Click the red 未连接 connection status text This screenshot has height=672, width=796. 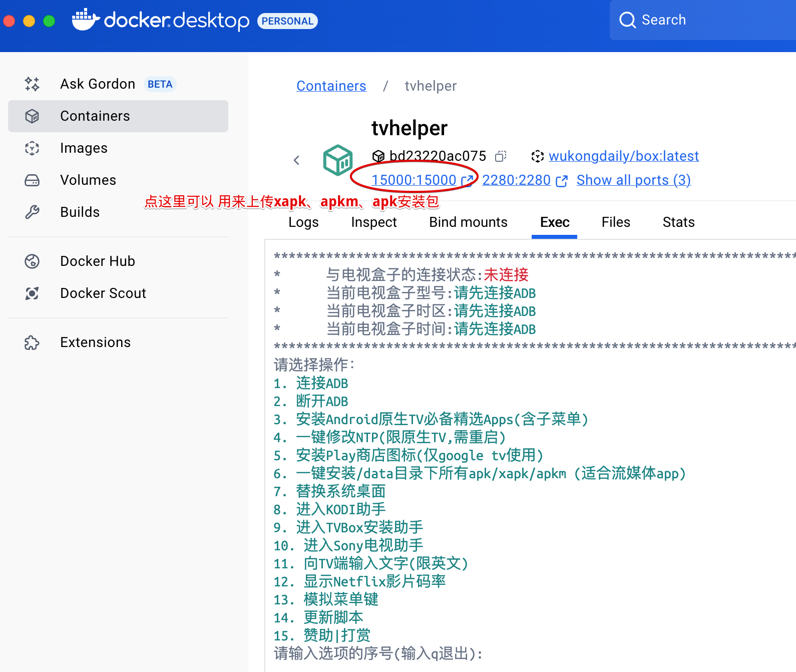pos(506,275)
